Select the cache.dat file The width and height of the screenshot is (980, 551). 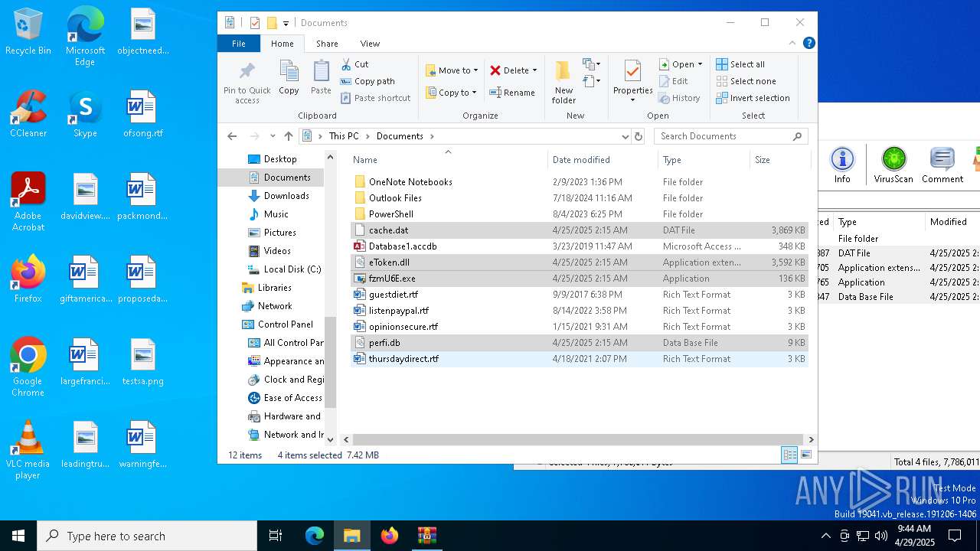pos(579,230)
